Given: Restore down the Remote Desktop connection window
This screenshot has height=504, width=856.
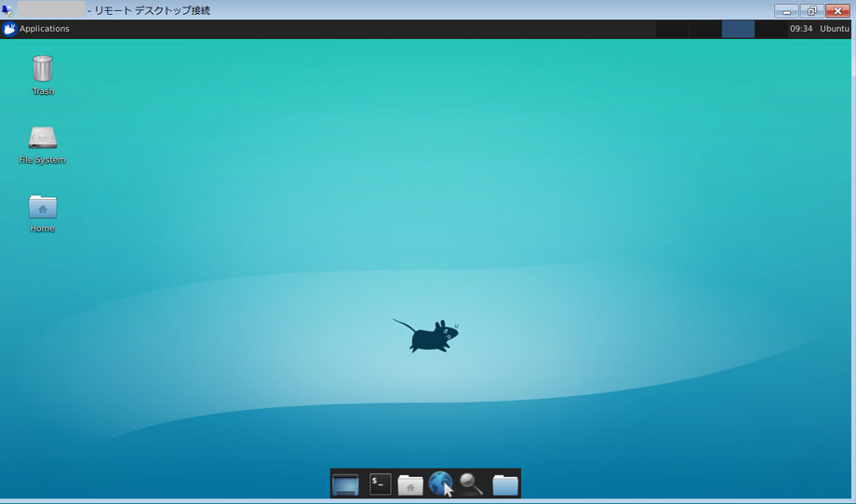Looking at the screenshot, I should [811, 10].
